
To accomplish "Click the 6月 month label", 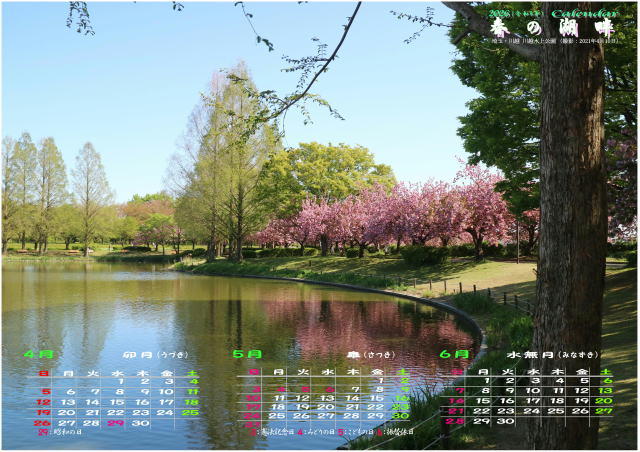I will coord(454,354).
